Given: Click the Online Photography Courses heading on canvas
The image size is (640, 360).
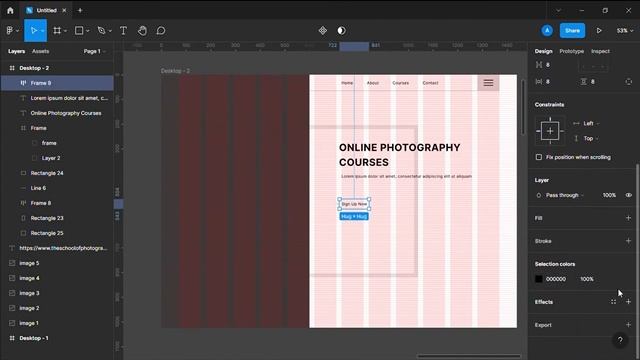Looking at the screenshot, I should tap(399, 155).
